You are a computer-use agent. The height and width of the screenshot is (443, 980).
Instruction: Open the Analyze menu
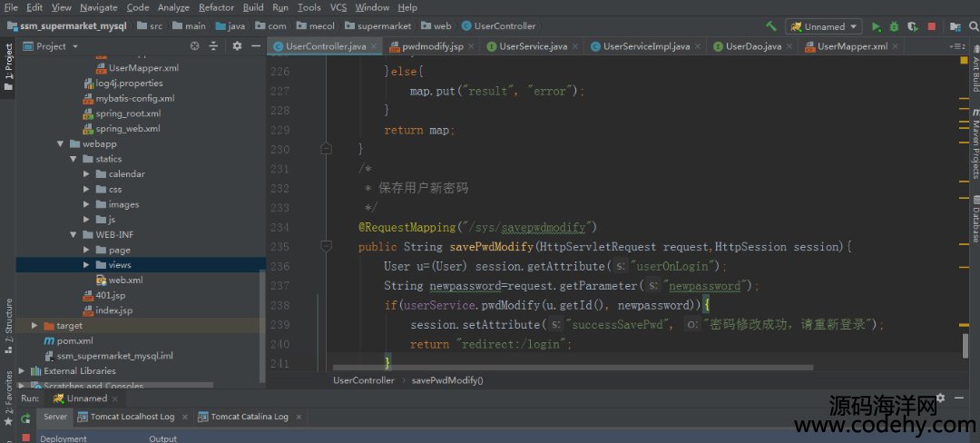point(173,7)
